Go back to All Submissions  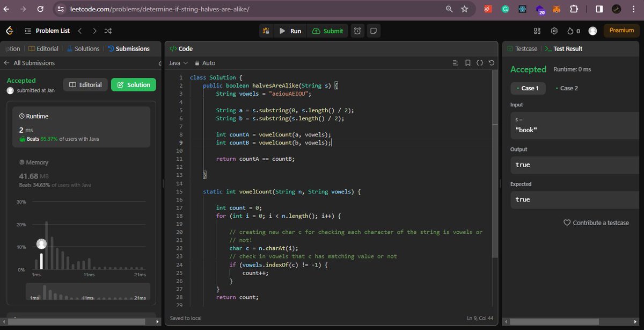point(29,63)
